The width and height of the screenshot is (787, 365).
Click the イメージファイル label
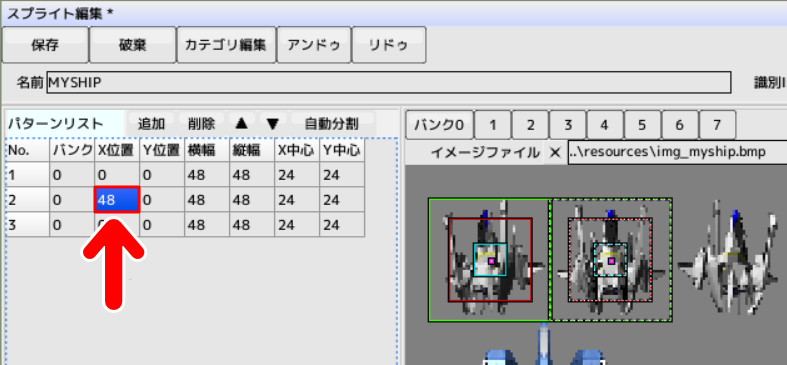(x=485, y=153)
